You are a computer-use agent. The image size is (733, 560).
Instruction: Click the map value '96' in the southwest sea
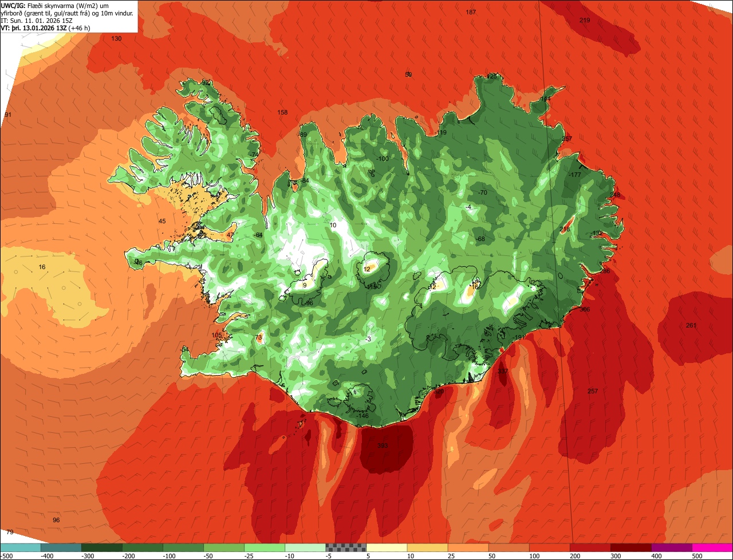(x=56, y=520)
